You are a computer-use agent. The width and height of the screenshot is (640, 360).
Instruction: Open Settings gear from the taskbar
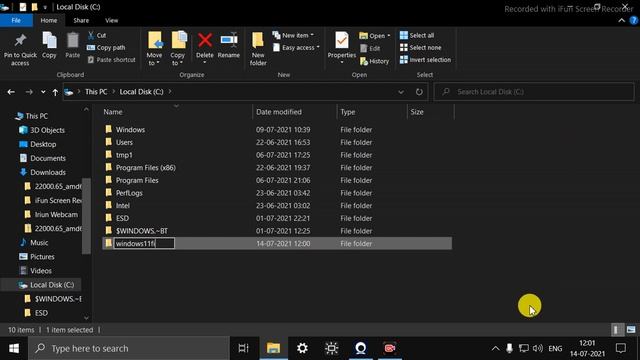click(x=302, y=348)
